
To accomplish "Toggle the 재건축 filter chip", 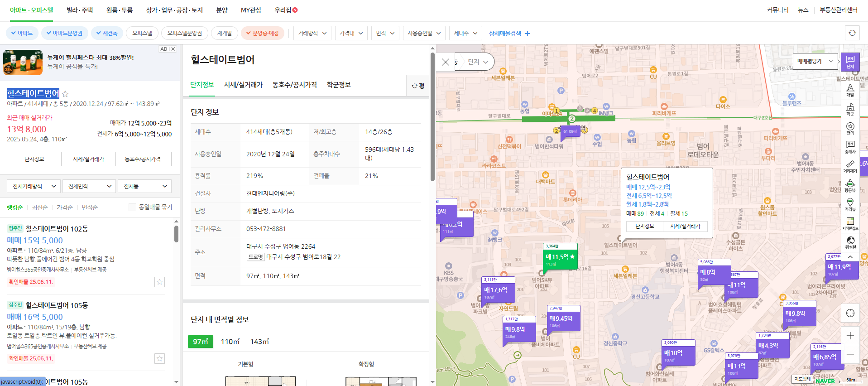I will (107, 33).
